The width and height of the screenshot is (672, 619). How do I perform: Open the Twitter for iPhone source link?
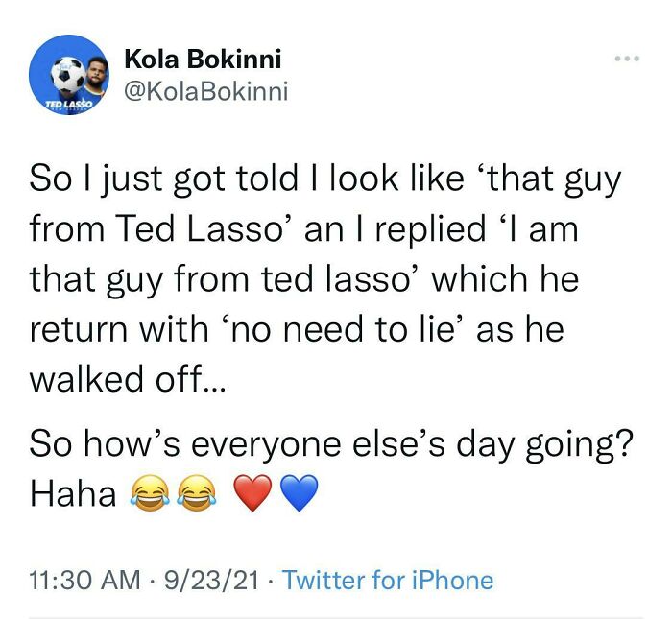(388, 580)
